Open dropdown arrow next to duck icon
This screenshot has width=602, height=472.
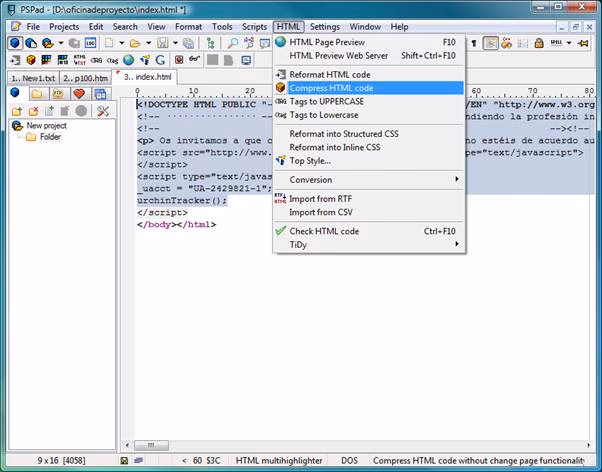pyautogui.click(x=61, y=43)
